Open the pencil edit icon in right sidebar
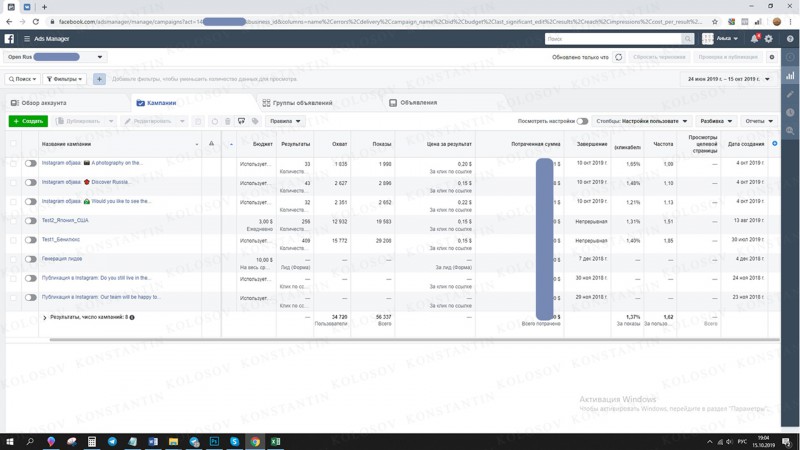Image resolution: width=800 pixels, height=450 pixels. pyautogui.click(x=790, y=94)
